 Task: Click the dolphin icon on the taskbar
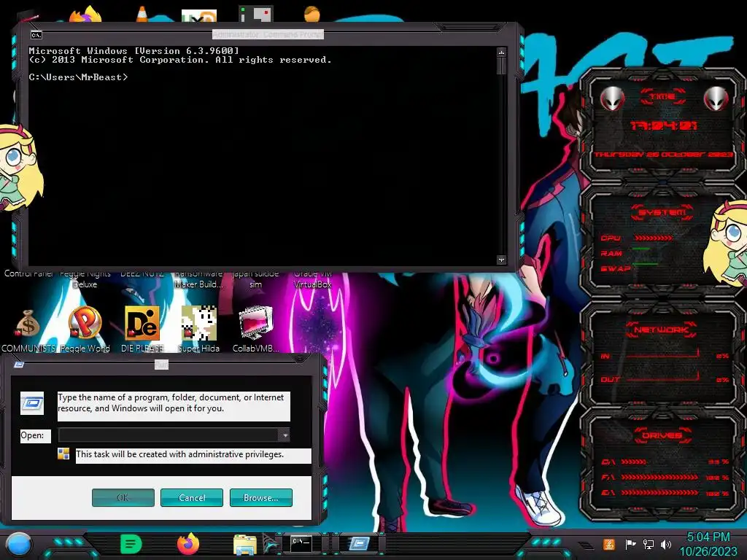point(271,544)
